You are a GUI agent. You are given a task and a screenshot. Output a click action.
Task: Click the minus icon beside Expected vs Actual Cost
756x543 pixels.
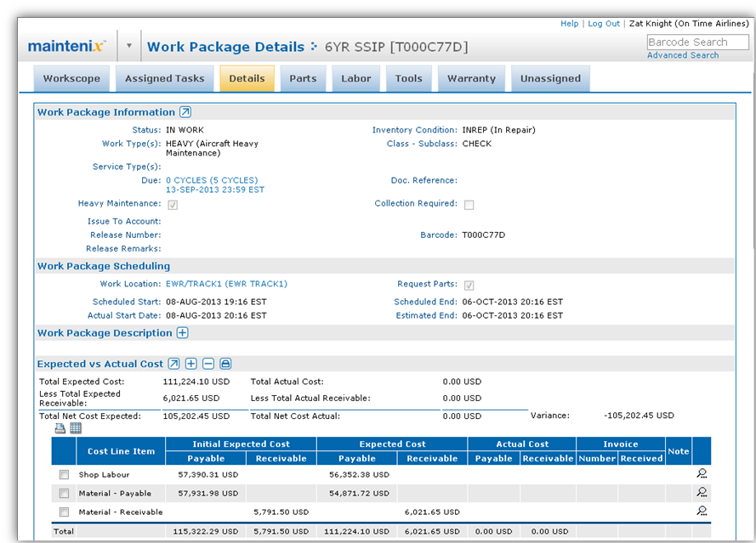click(x=208, y=364)
